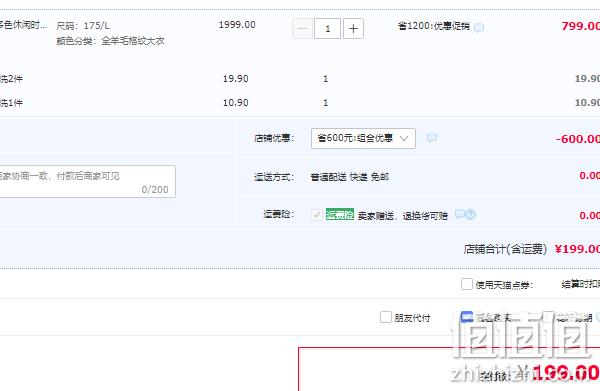Click the 799.00 discounted price

pos(580,26)
